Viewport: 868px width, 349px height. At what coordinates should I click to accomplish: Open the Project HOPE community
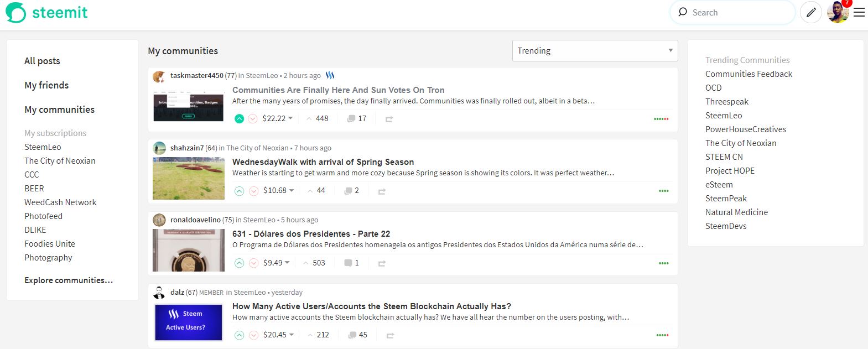click(x=730, y=171)
